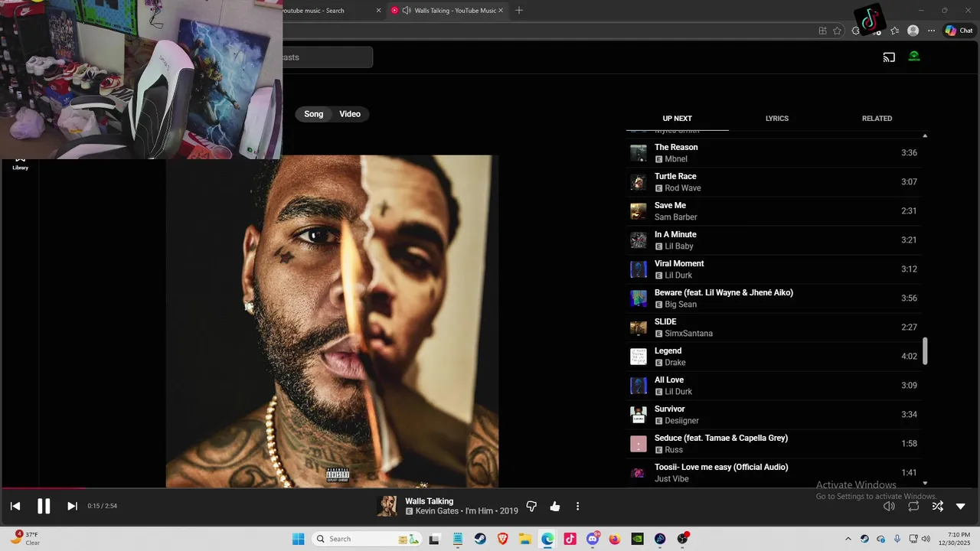Open the RELATED tab
Screen dimensions: 980x551
[x=877, y=119]
